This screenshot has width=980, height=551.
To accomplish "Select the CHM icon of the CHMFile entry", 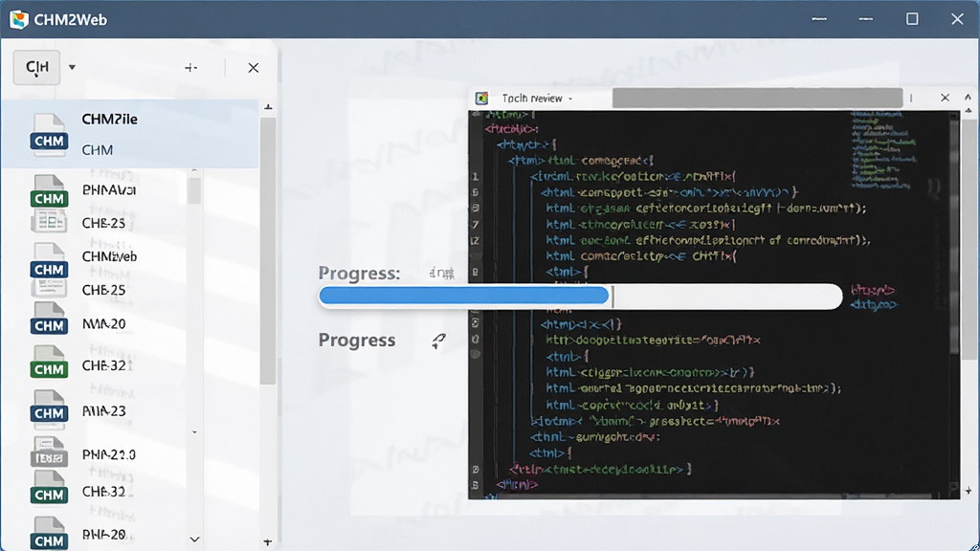I will 49,135.
